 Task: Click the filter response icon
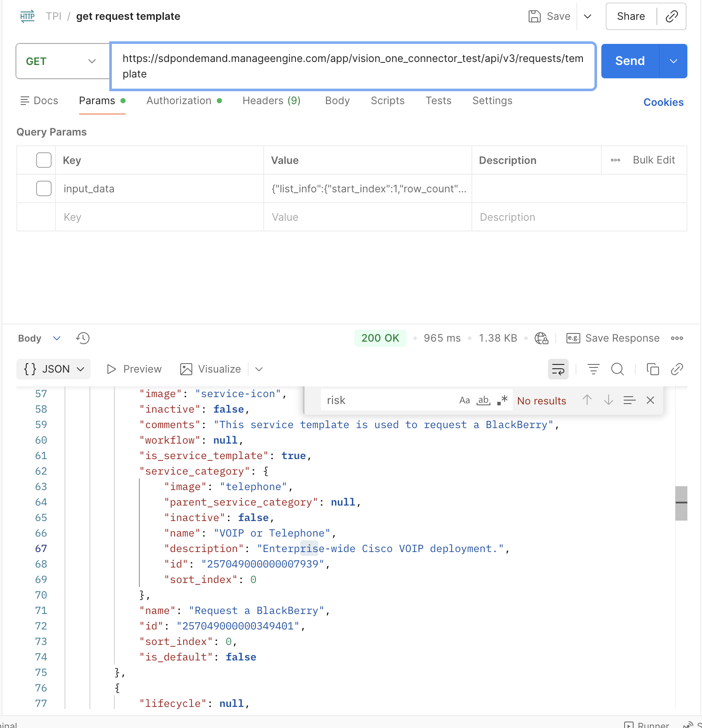pos(593,369)
